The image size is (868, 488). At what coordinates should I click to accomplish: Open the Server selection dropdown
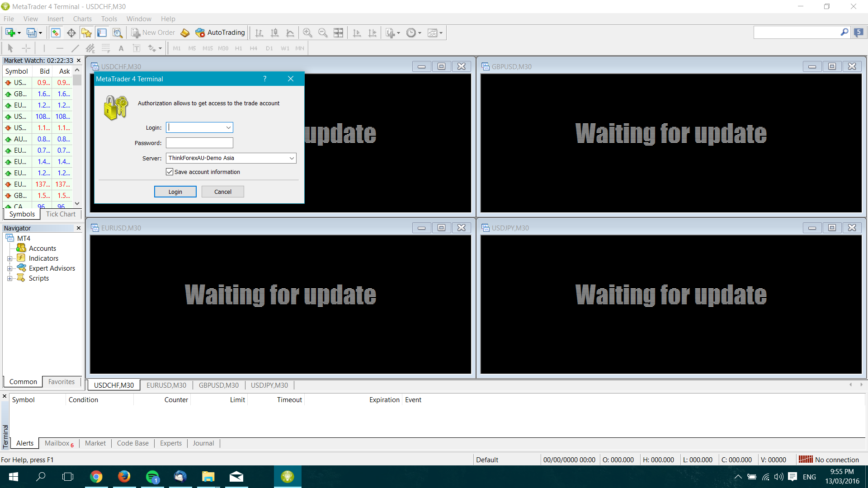[x=292, y=158]
